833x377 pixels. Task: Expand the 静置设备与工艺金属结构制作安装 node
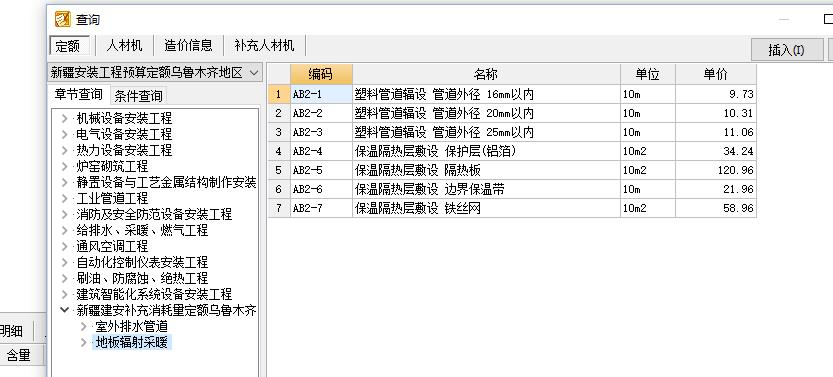tap(65, 182)
